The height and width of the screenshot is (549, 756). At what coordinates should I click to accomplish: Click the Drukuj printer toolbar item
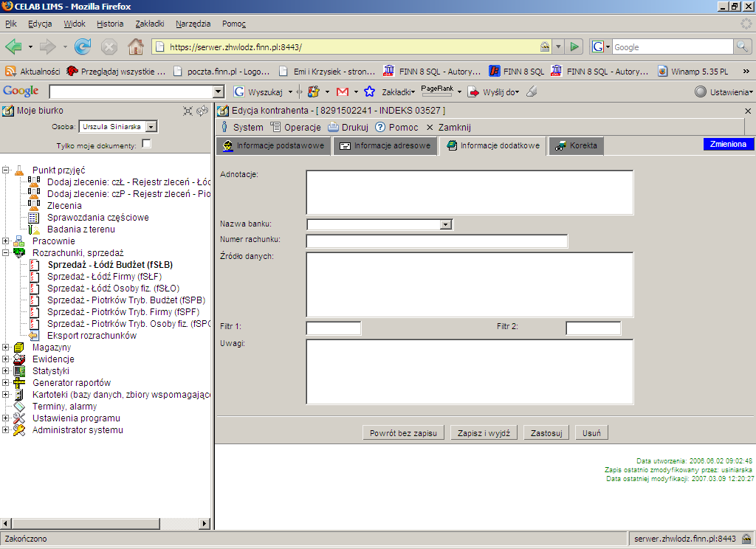(x=348, y=127)
